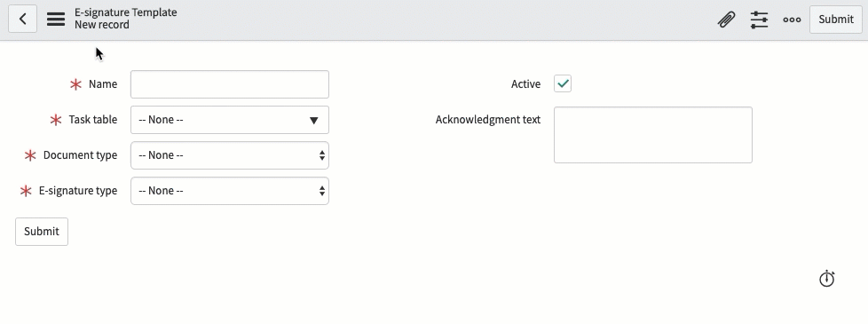This screenshot has height=324, width=868.
Task: Click the Acknowledgment text label
Action: [488, 120]
